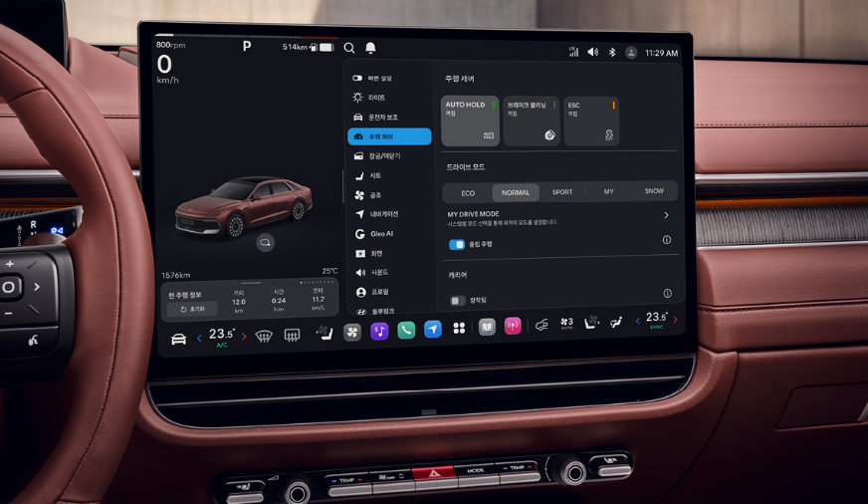Launch the gray fan climate app

coord(352,332)
